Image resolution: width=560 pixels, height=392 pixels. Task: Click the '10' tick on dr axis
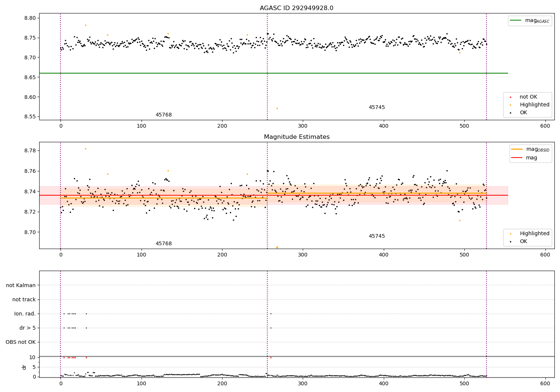pyautogui.click(x=32, y=357)
